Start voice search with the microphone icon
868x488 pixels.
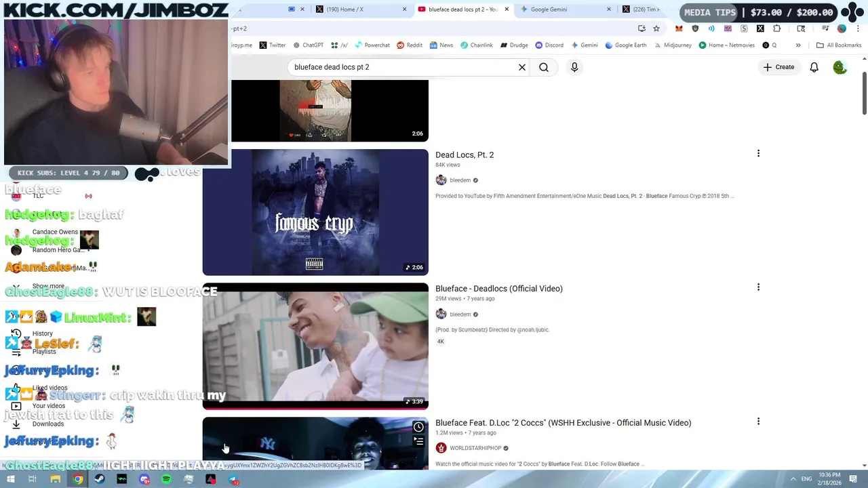(574, 67)
